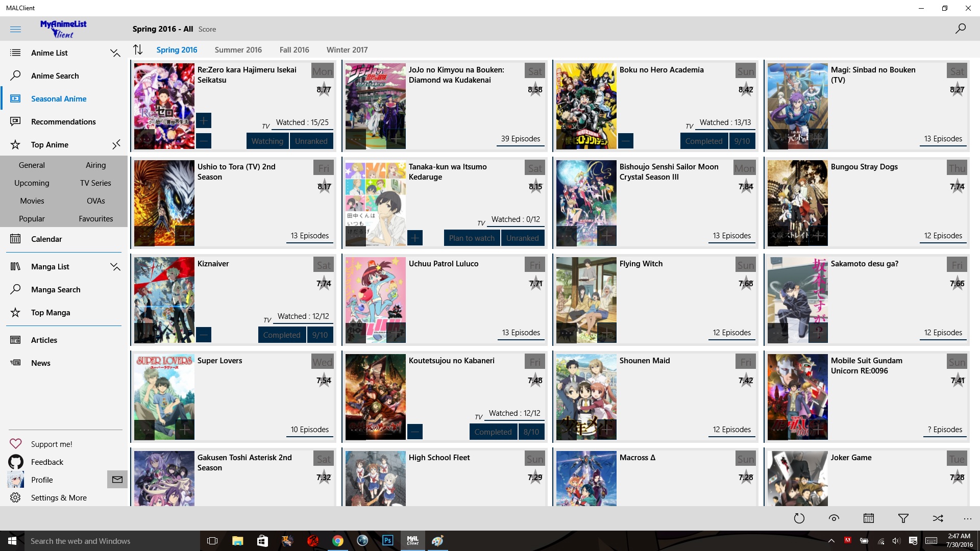Screen dimensions: 980x551
Task: Select the Fall 2016 season tab
Action: click(x=294, y=50)
